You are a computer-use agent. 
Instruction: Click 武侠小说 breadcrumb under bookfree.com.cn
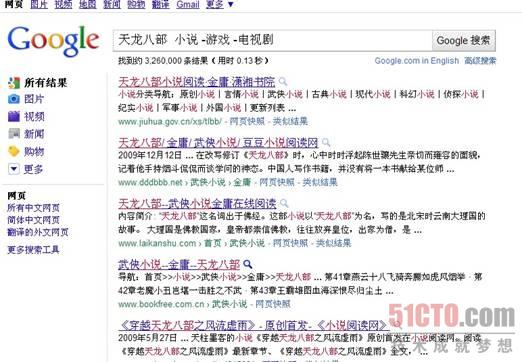tap(229, 304)
